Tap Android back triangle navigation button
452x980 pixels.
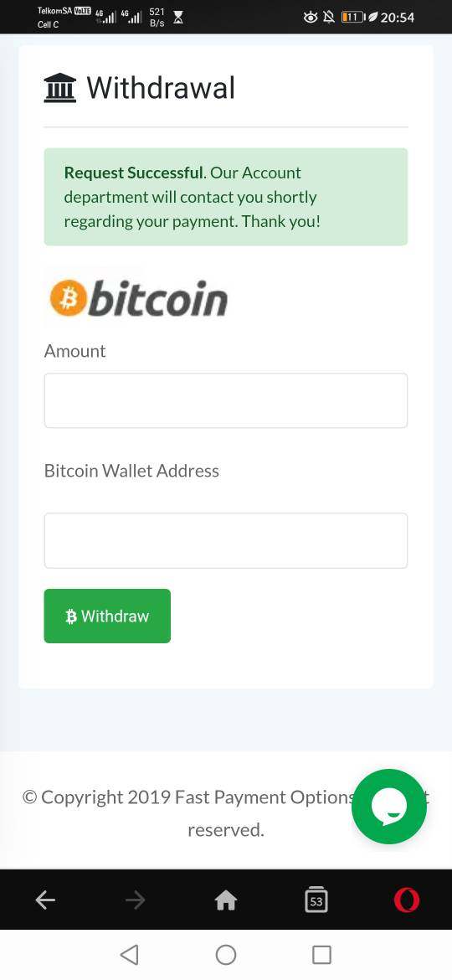pos(129,954)
